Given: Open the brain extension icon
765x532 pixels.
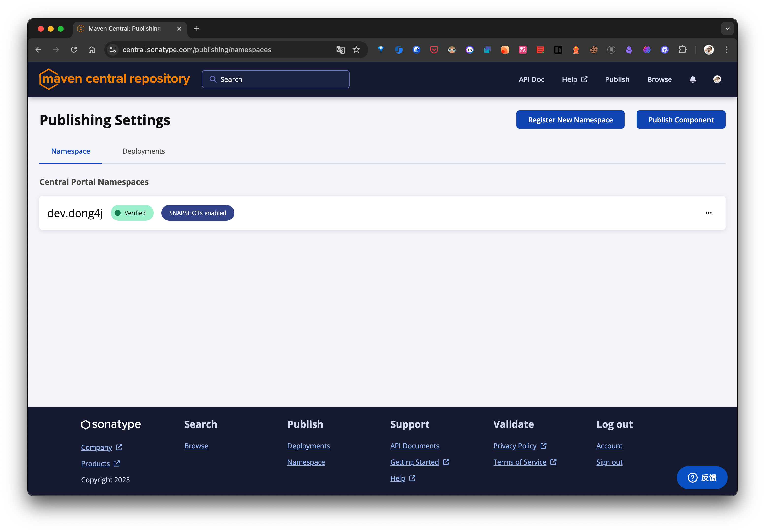Looking at the screenshot, I should tap(646, 50).
